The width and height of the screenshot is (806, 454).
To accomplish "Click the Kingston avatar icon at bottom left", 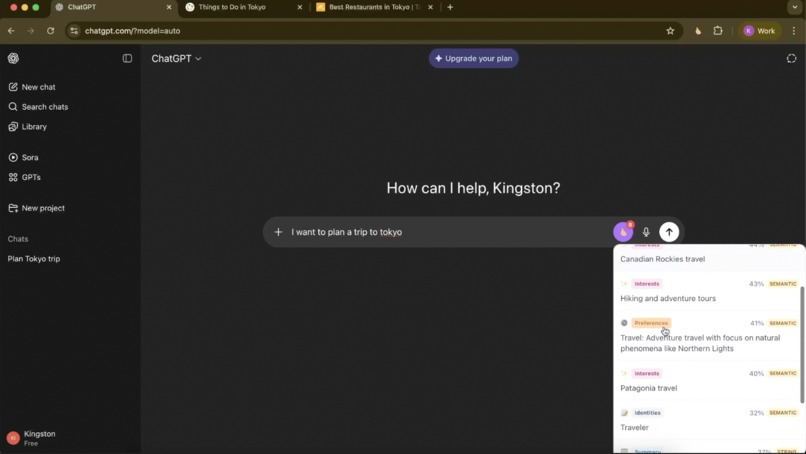I will [x=13, y=438].
